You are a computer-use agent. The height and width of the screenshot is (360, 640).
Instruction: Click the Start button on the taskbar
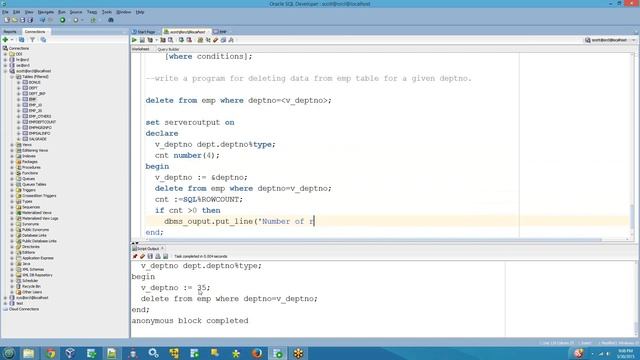pos(9,353)
